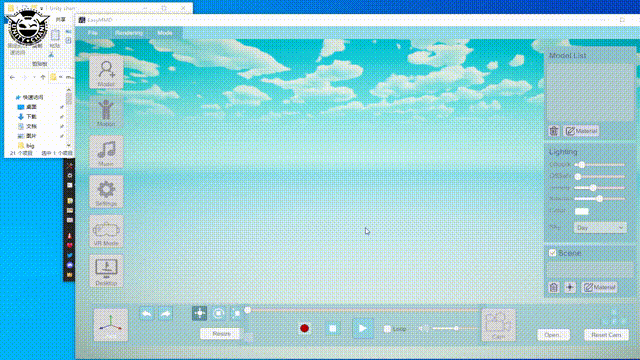This screenshot has width=640, height=360.
Task: Open the Music tool
Action: (106, 152)
